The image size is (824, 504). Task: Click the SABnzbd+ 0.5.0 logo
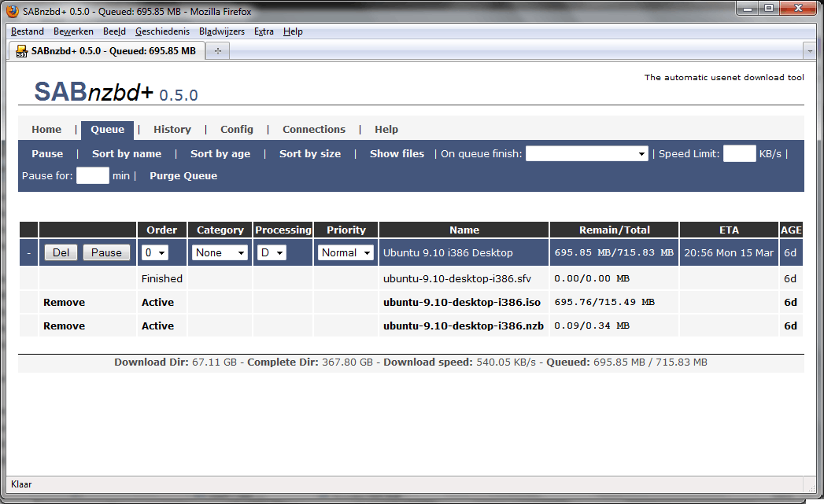[x=116, y=92]
